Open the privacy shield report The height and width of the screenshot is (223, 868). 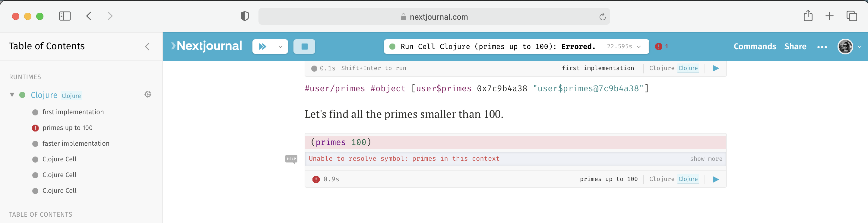coord(245,16)
